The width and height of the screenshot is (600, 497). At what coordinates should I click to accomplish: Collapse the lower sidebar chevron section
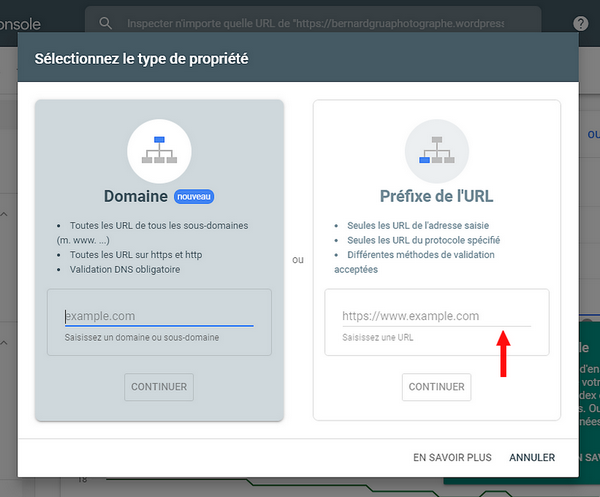tap(6, 343)
